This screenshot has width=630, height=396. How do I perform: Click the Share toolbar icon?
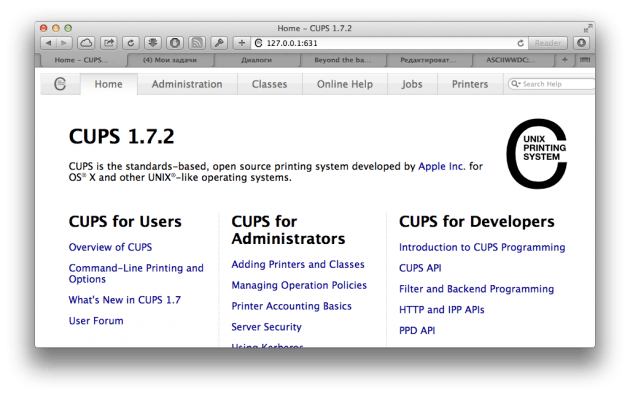(108, 43)
